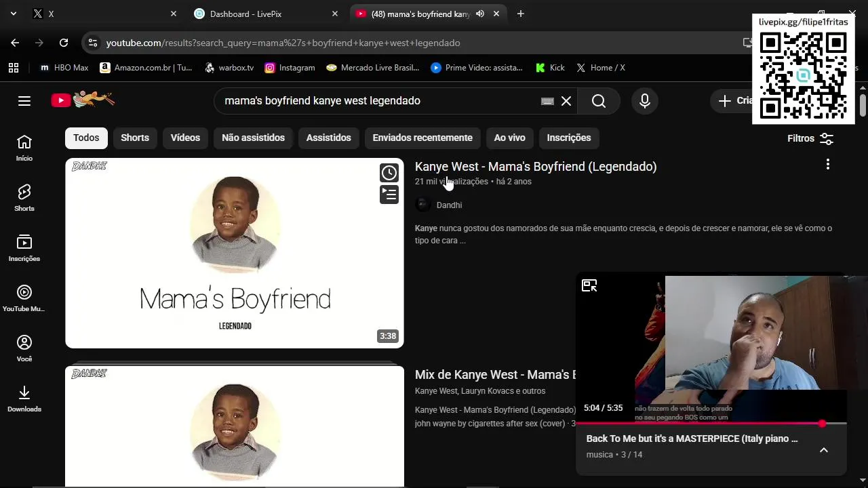This screenshot has height=488, width=868.
Task: Click the Mix playlist thumbnail
Action: coord(235,426)
